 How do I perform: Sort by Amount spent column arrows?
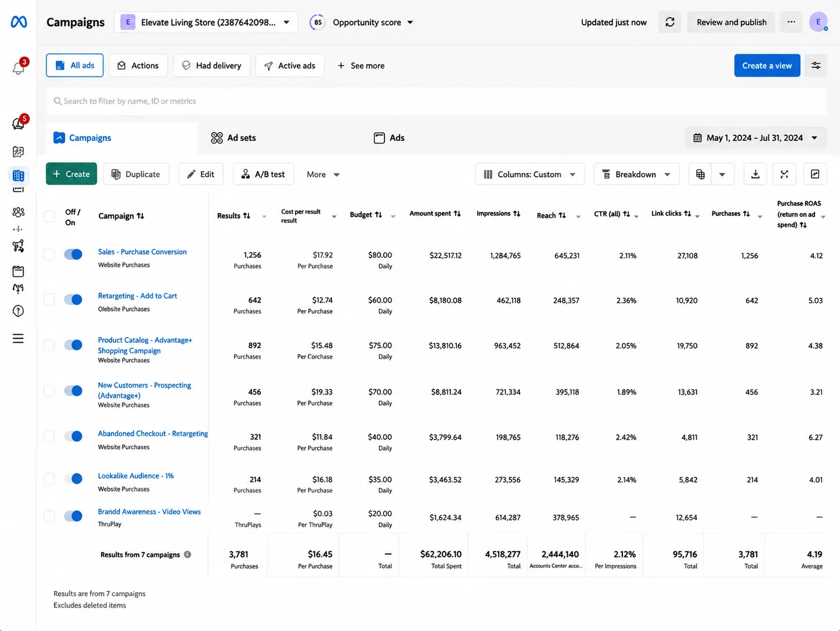(457, 214)
